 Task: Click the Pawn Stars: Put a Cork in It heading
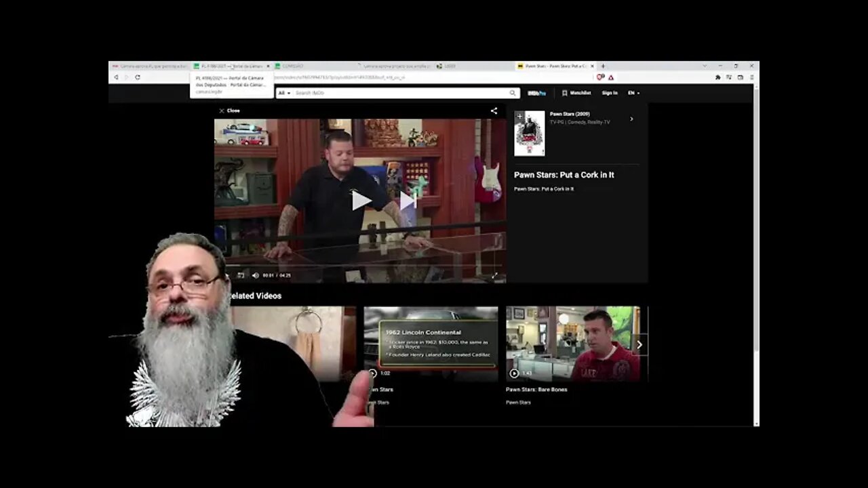564,175
